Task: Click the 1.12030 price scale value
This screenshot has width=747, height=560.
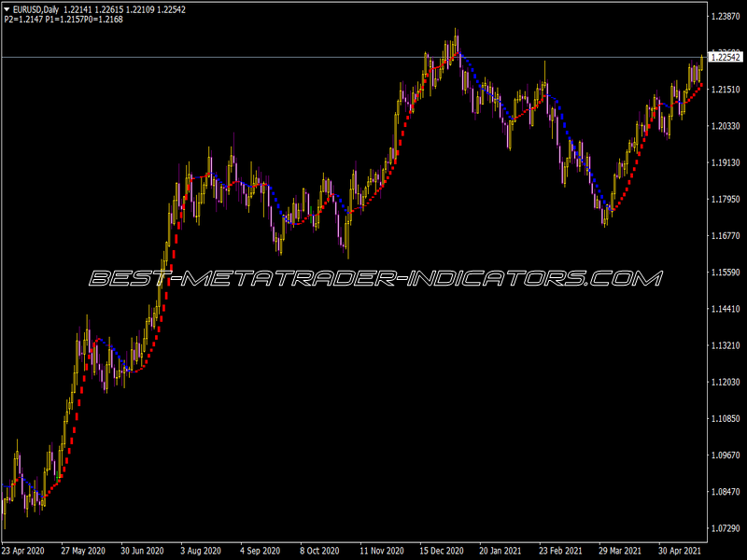Action: (x=726, y=383)
